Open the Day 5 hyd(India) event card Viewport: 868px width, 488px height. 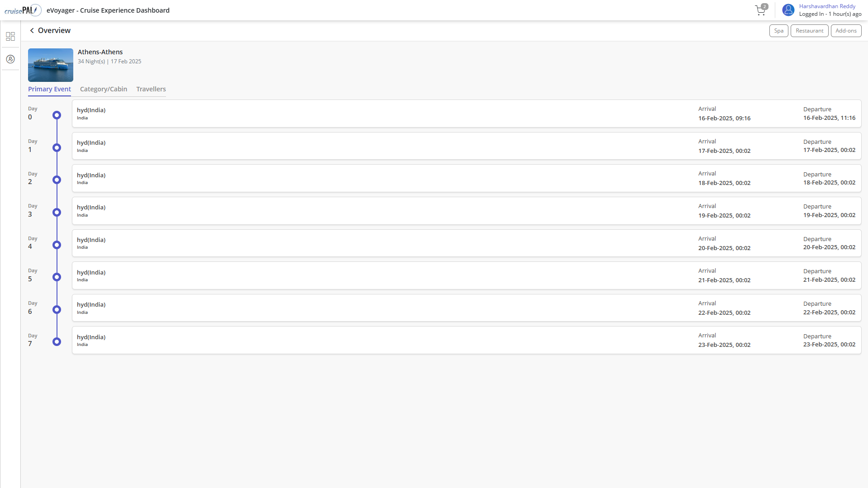click(x=466, y=275)
